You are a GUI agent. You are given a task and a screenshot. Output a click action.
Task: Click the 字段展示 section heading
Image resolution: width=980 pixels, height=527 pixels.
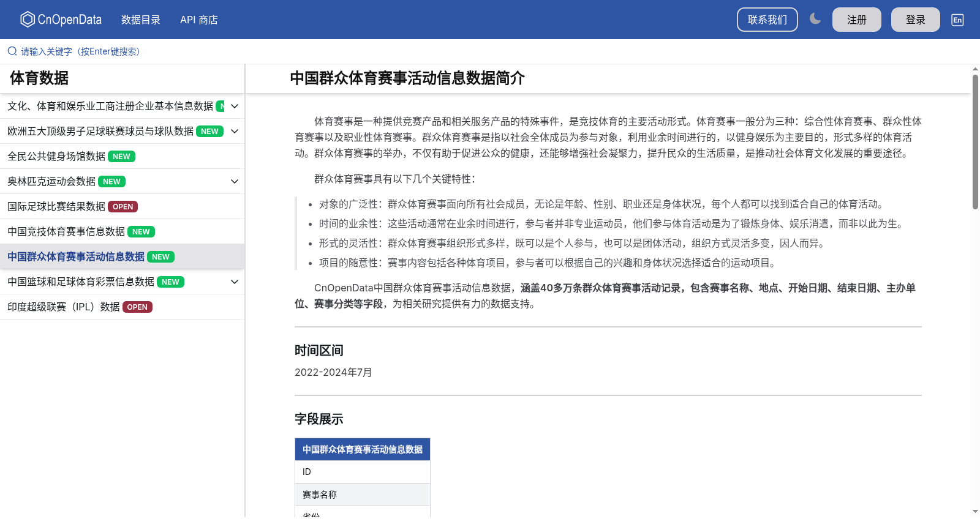(x=319, y=419)
